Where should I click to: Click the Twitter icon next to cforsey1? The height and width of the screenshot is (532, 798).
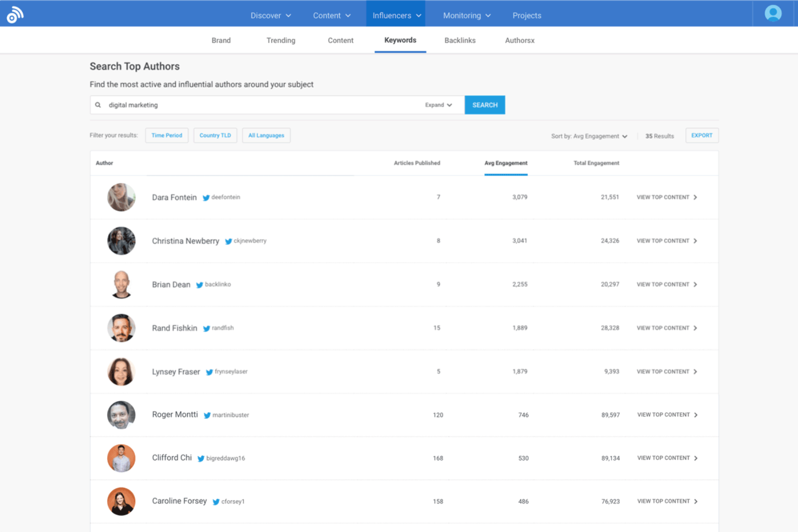(x=216, y=501)
